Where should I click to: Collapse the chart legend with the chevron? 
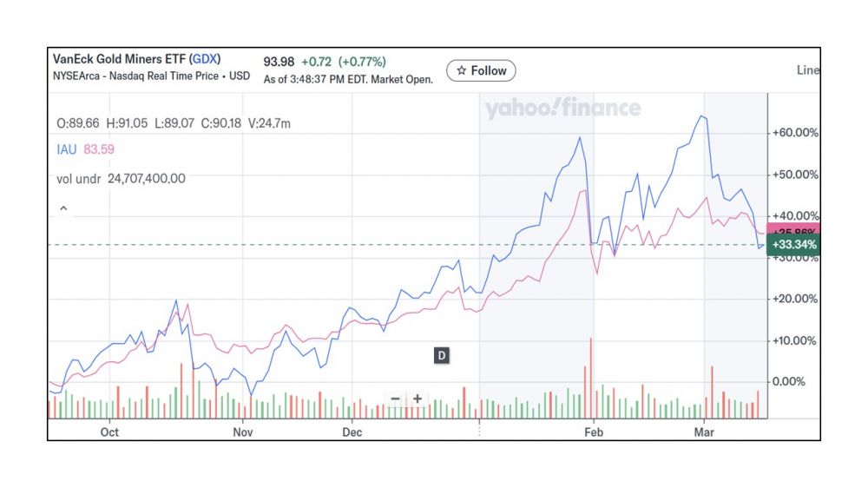tap(62, 209)
